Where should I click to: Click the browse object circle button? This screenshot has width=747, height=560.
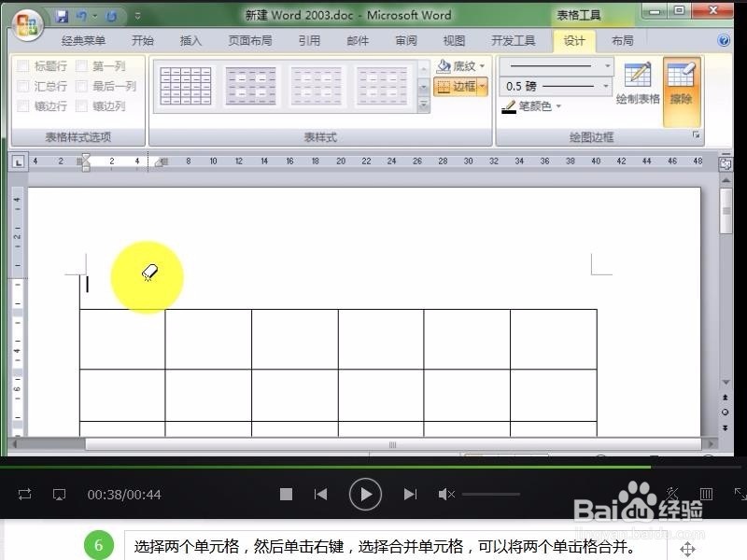tap(726, 413)
